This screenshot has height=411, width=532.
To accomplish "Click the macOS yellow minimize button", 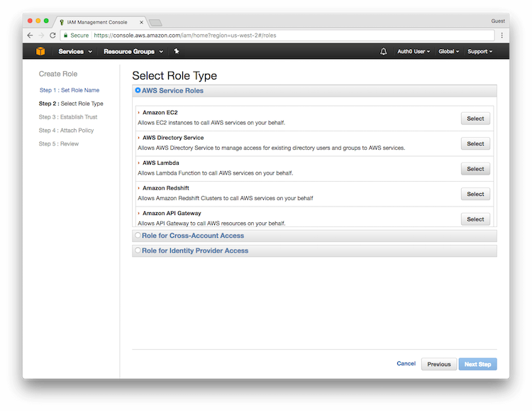I will pyautogui.click(x=38, y=21).
